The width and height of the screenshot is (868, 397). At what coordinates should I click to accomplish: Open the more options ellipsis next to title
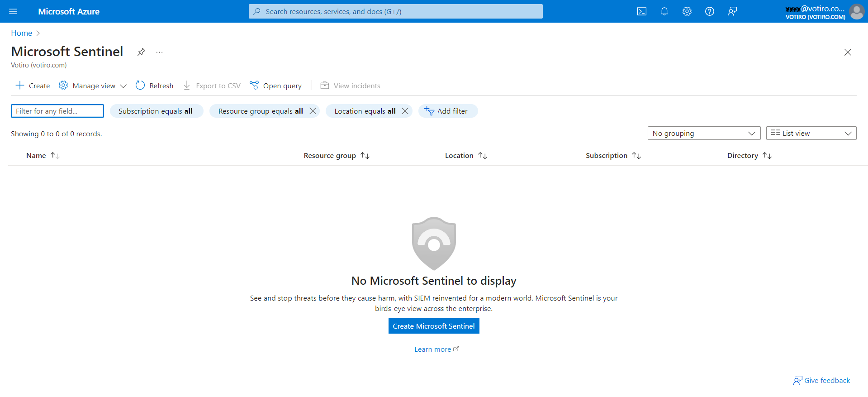[159, 52]
